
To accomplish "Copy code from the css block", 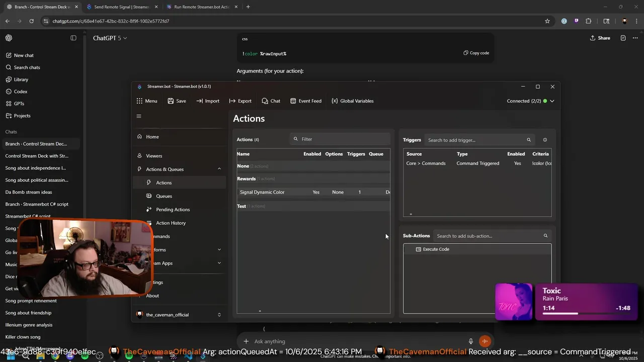I will click(476, 53).
